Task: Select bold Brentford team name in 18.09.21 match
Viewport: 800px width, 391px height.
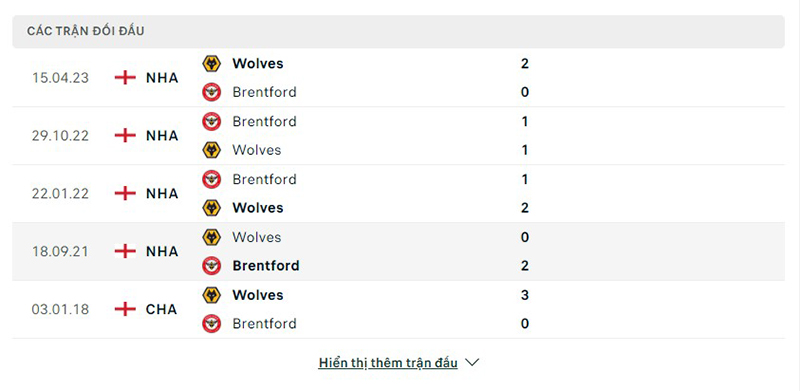Action: pos(266,266)
